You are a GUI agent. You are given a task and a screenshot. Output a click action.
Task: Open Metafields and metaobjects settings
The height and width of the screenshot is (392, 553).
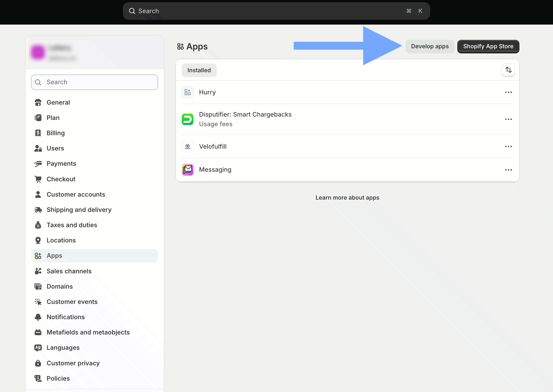coord(94,332)
